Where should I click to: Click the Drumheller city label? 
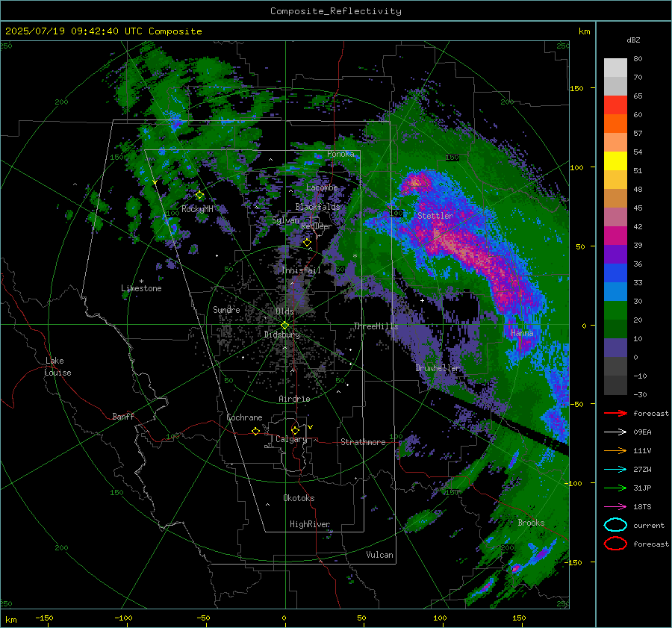pyautogui.click(x=438, y=368)
